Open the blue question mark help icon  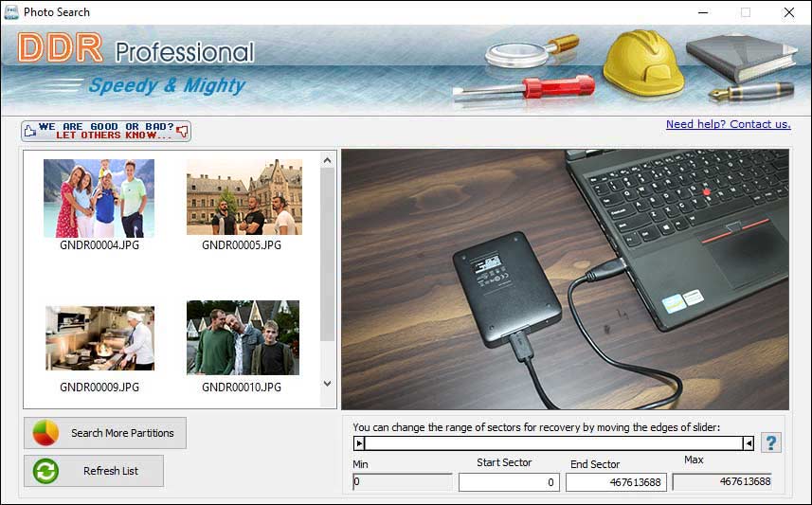tap(771, 442)
